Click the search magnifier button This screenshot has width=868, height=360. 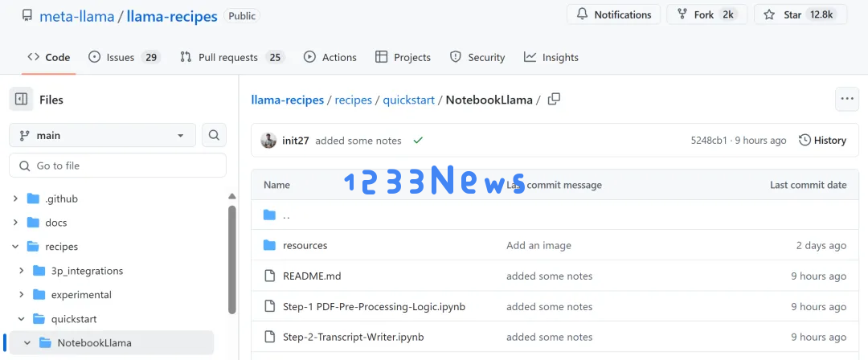(x=215, y=135)
